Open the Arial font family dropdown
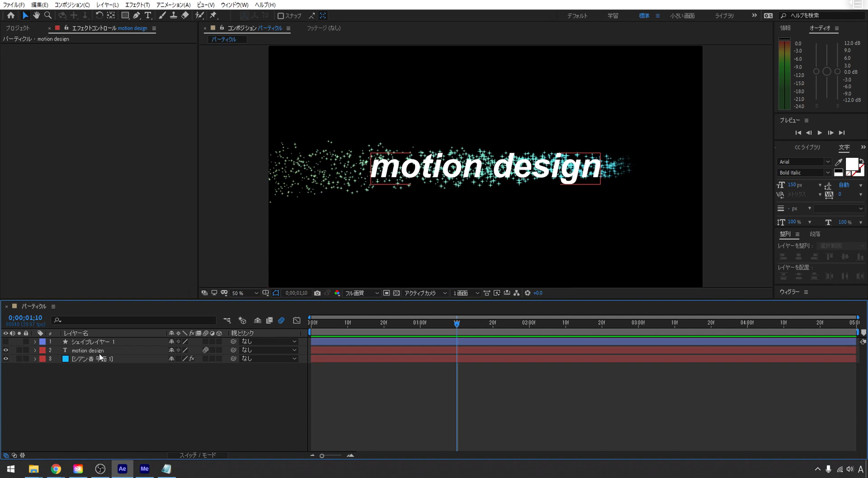868x478 pixels. pyautogui.click(x=804, y=162)
